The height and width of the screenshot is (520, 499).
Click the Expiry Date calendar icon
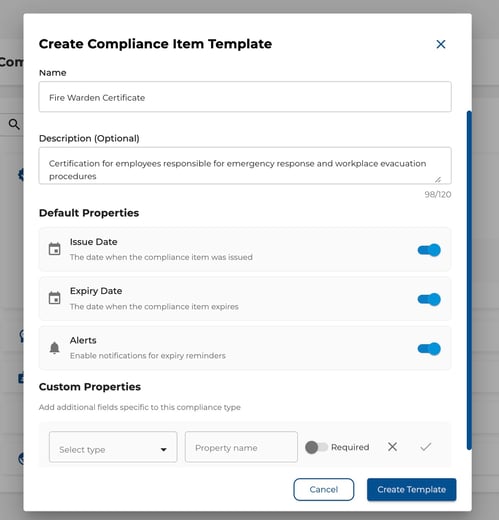55,298
